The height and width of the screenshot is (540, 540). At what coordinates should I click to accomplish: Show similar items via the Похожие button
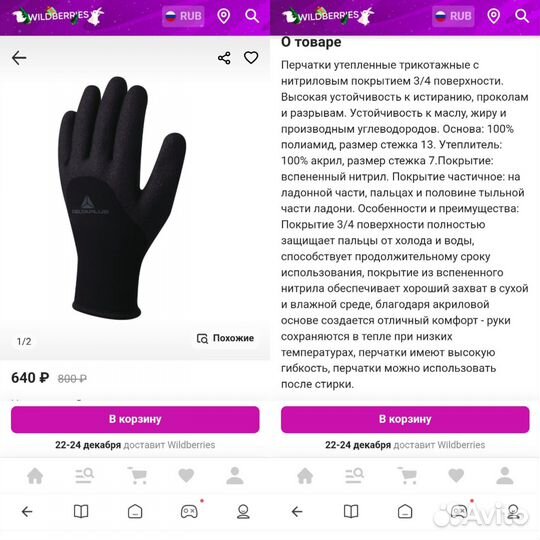click(x=225, y=338)
